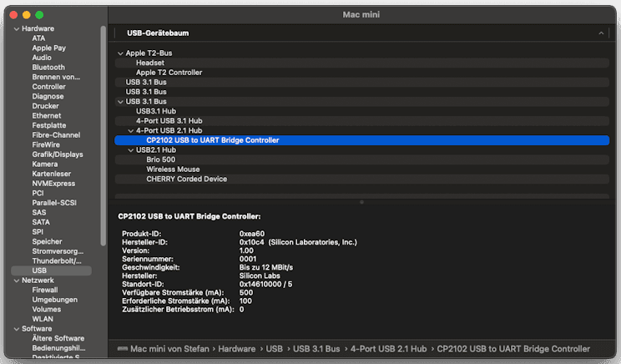Collapse the Hardware section in sidebar
The image size is (621, 364).
[17, 29]
